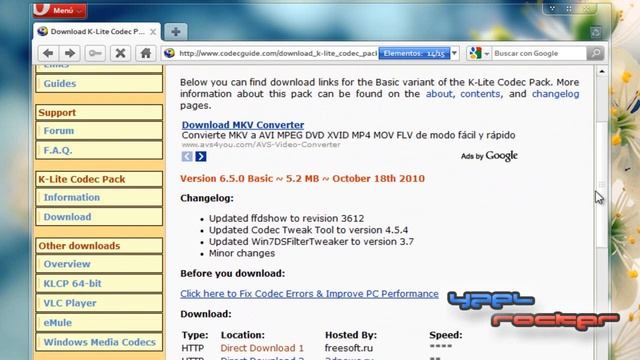The width and height of the screenshot is (640, 360).
Task: Open a new tab with the plus button
Action: (176, 31)
